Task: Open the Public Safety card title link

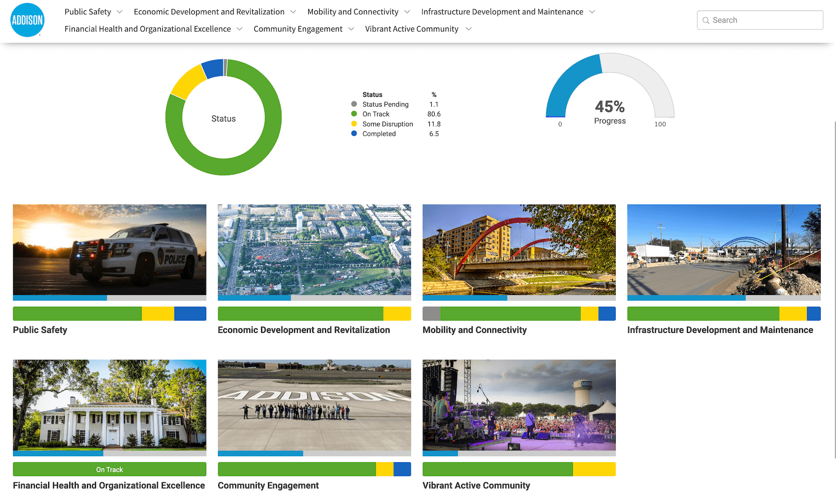Action: tap(40, 330)
